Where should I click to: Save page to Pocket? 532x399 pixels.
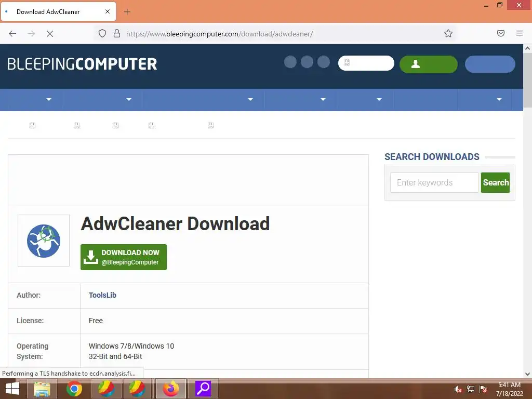(x=501, y=33)
